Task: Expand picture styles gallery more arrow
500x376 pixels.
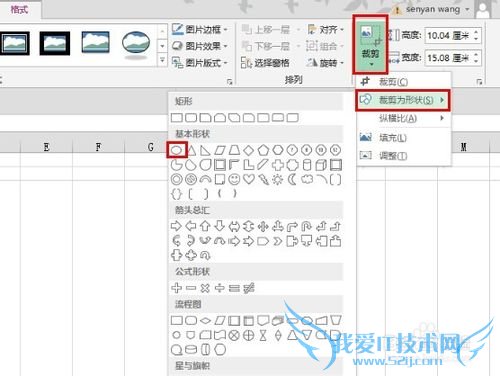Action: [162, 60]
